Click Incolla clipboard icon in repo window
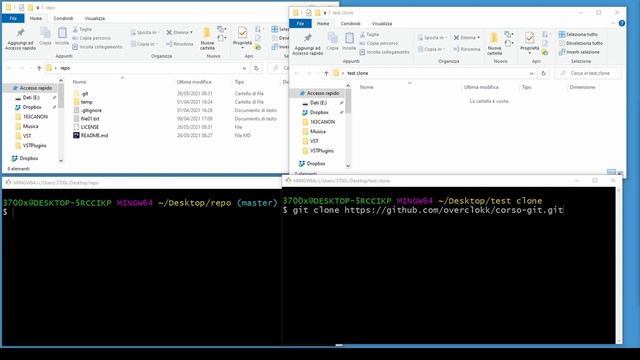Viewport: 640px width, 360px height. click(62, 36)
